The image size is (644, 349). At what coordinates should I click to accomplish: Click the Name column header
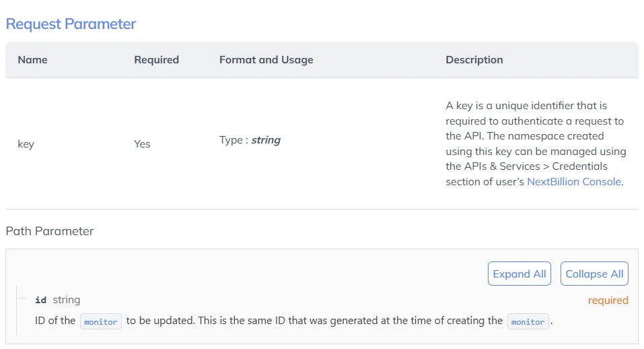tap(32, 59)
